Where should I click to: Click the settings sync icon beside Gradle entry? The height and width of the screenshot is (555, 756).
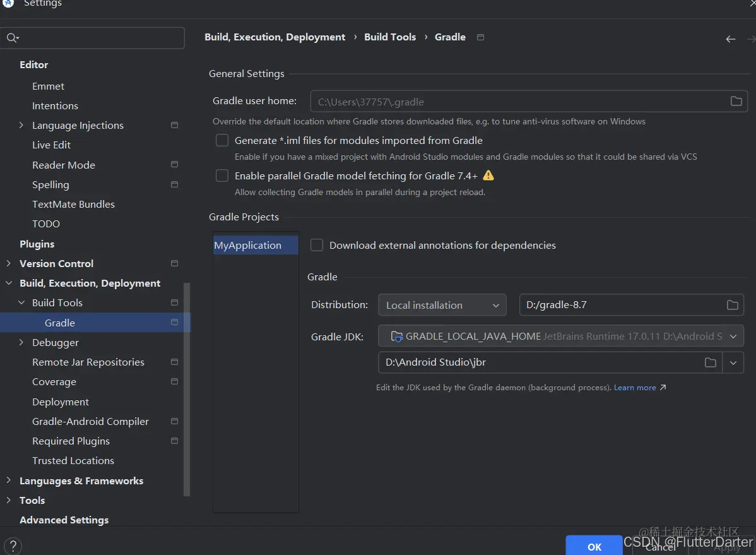point(174,323)
